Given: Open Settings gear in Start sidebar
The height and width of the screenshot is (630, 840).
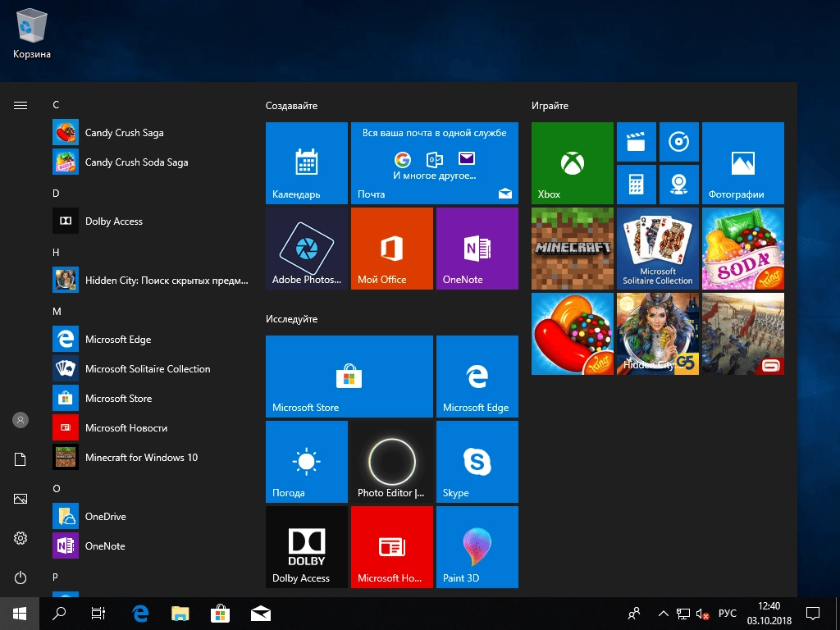Looking at the screenshot, I should click(21, 538).
